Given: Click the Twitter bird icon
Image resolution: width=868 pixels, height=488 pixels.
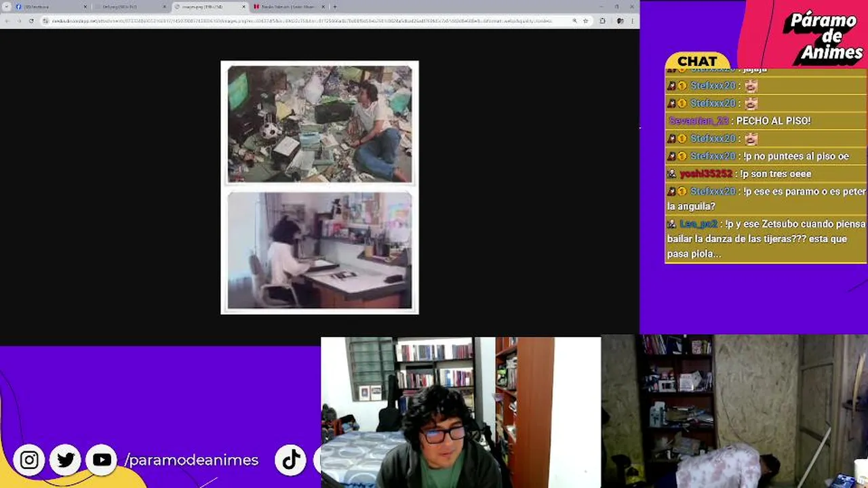Looking at the screenshot, I should 66,460.
